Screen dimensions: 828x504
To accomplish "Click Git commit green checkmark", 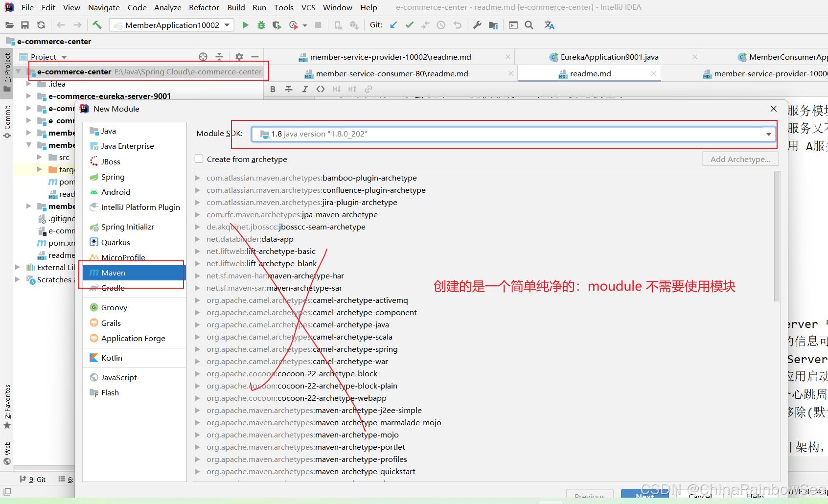I will point(410,25).
